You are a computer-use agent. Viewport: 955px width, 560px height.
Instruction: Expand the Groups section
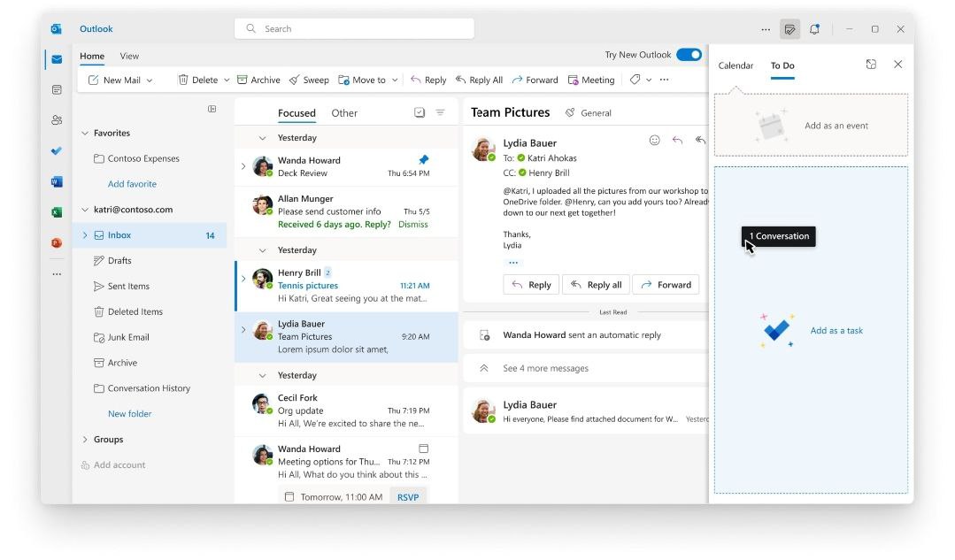[85, 440]
